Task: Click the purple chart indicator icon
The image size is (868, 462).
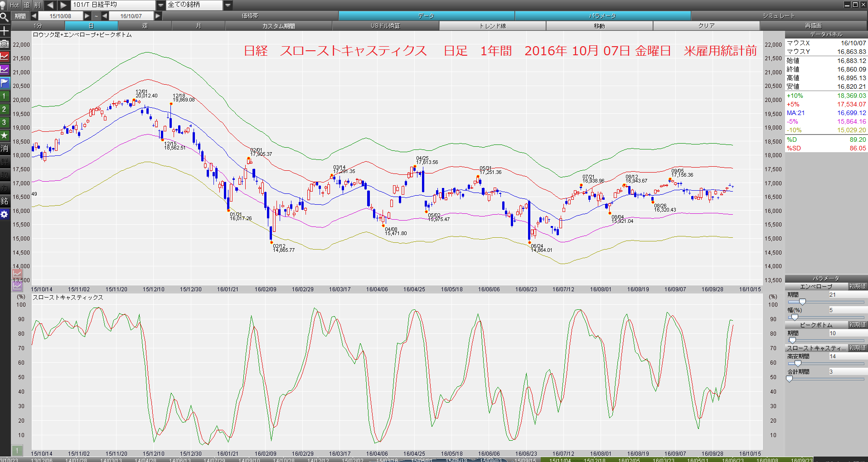Action: (5, 70)
